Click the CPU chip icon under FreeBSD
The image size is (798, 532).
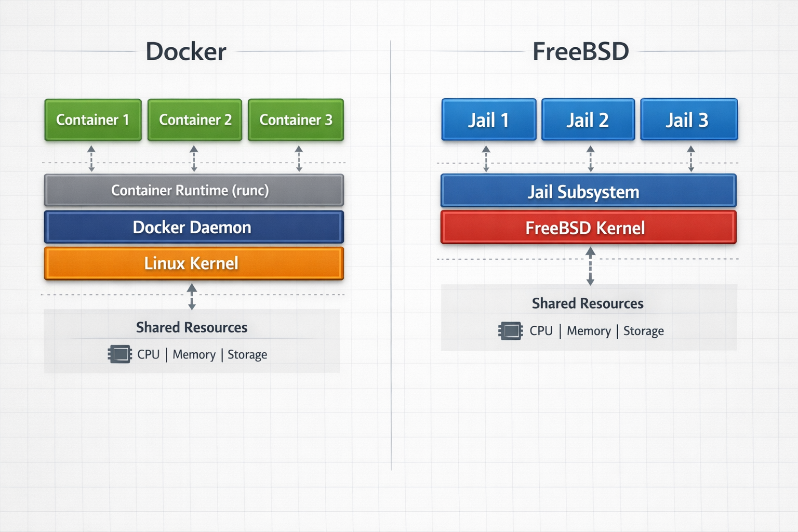pyautogui.click(x=511, y=331)
